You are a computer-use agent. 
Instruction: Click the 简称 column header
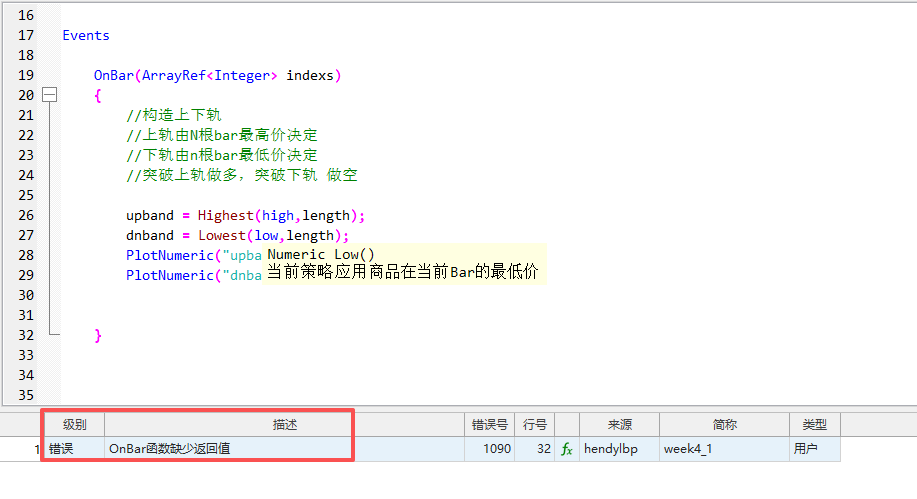pos(724,425)
